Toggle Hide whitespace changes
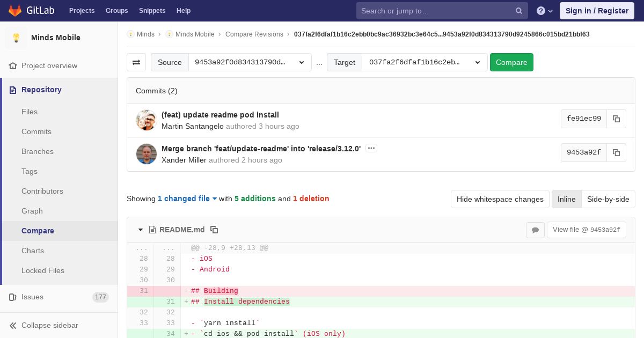The height and width of the screenshot is (338, 644). click(x=500, y=199)
